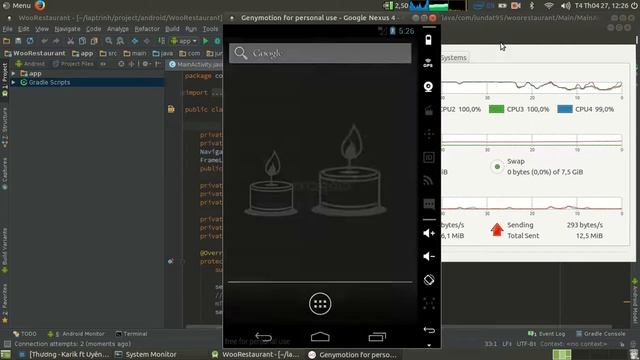Open Ubuntu Menu in top panel
640x360 pixels.
point(17,5)
